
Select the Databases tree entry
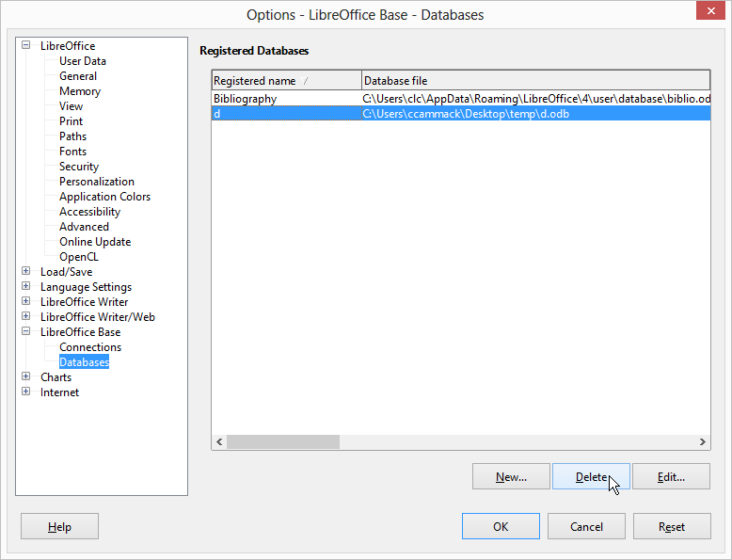coord(84,362)
